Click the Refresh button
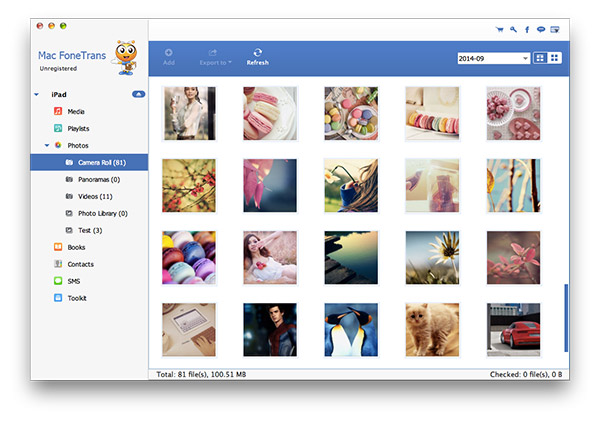 coord(258,57)
